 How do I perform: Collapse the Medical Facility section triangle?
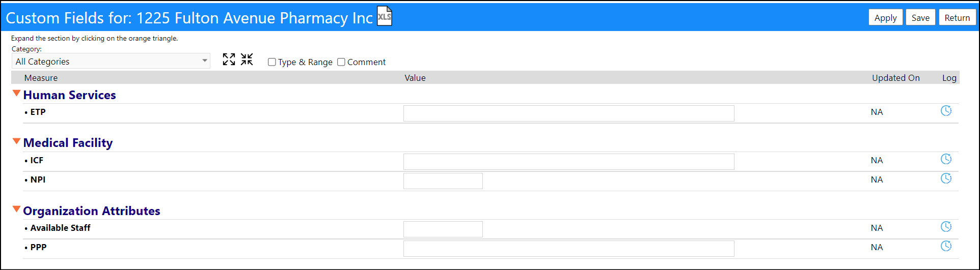(16, 141)
